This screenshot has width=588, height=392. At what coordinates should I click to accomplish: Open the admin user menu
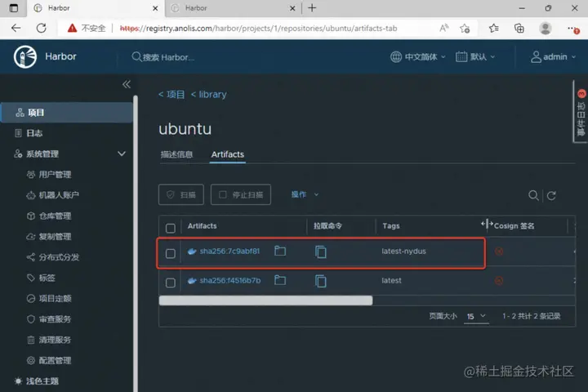click(x=553, y=57)
